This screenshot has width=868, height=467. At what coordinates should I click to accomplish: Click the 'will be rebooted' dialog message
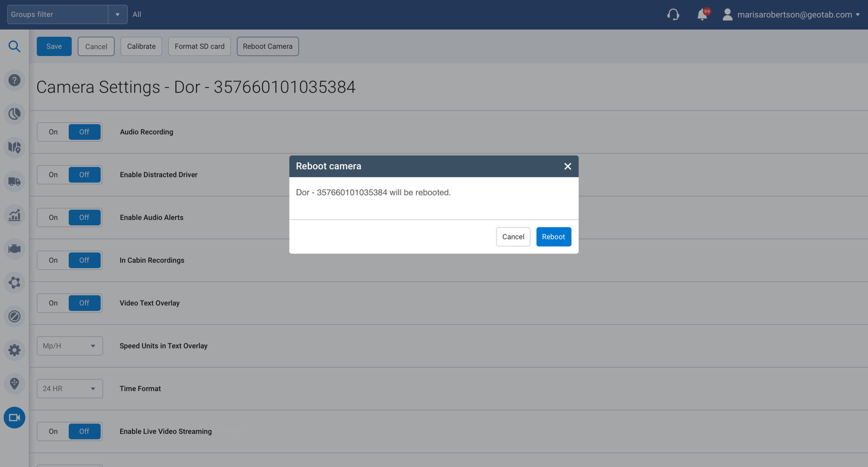click(x=373, y=192)
